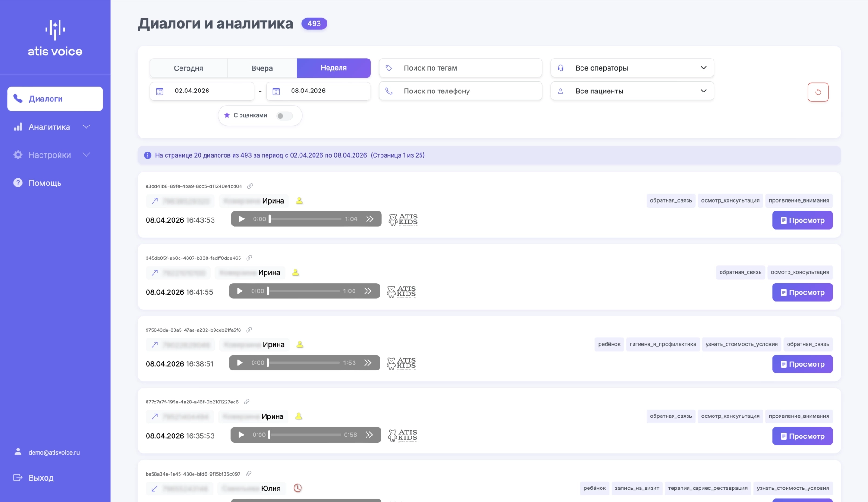Enable the 'С оценками' toggle

284,116
